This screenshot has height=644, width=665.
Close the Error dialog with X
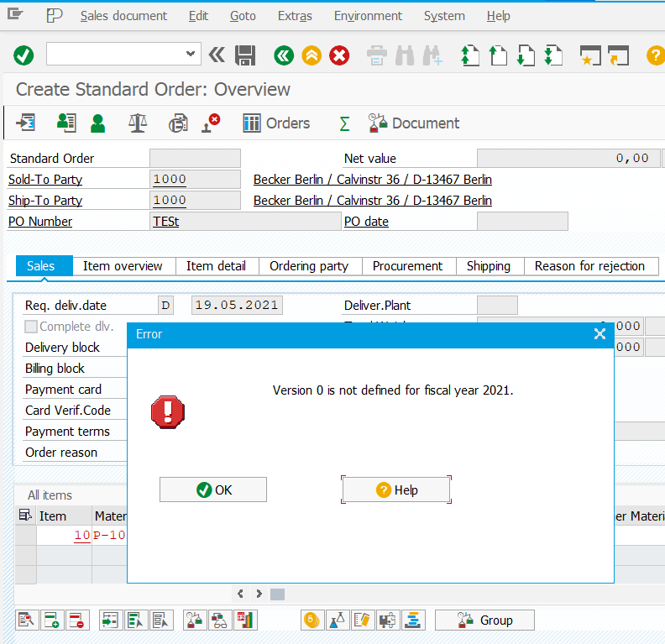click(600, 334)
